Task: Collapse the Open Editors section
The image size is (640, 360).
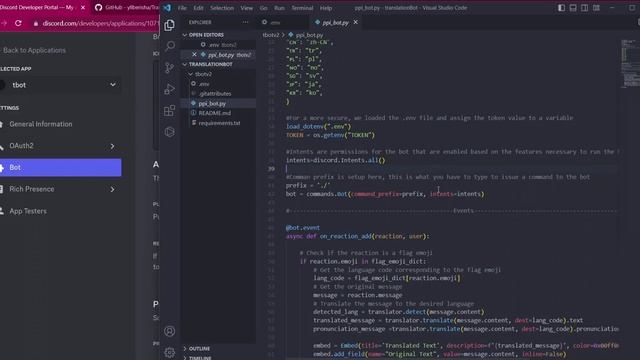Action: click(206, 35)
